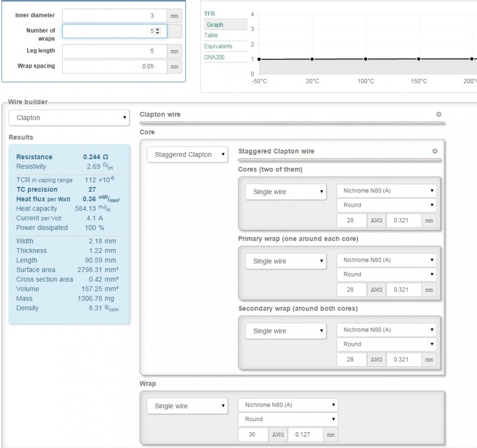Click the outer Wrap AWG unit label
This screenshot has width=477, height=448.
tap(279, 434)
